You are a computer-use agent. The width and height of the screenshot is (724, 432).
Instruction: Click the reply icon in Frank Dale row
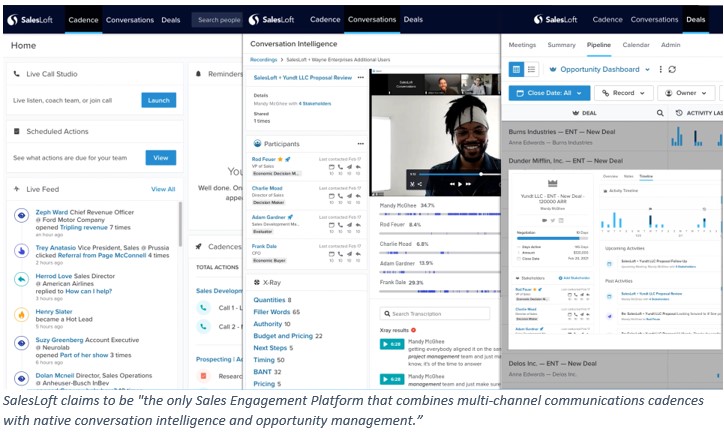(x=358, y=254)
